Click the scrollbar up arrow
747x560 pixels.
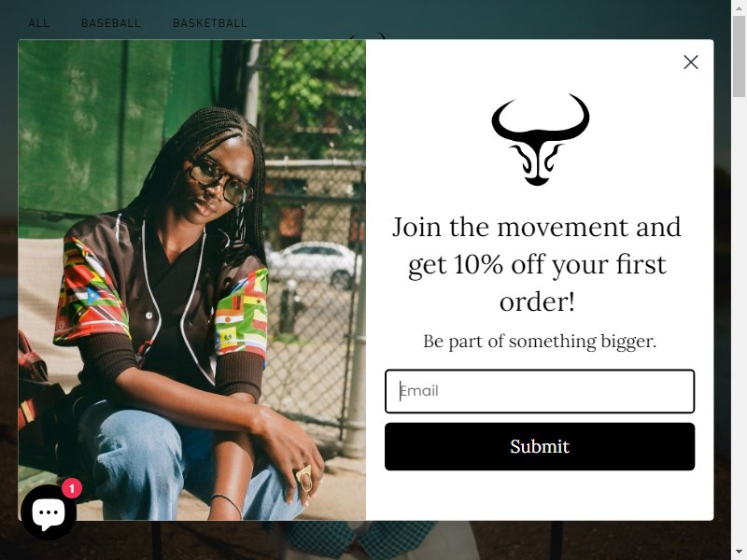tap(739, 7)
